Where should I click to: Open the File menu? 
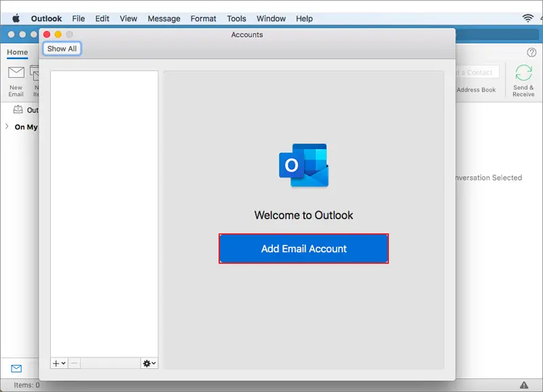coord(78,18)
